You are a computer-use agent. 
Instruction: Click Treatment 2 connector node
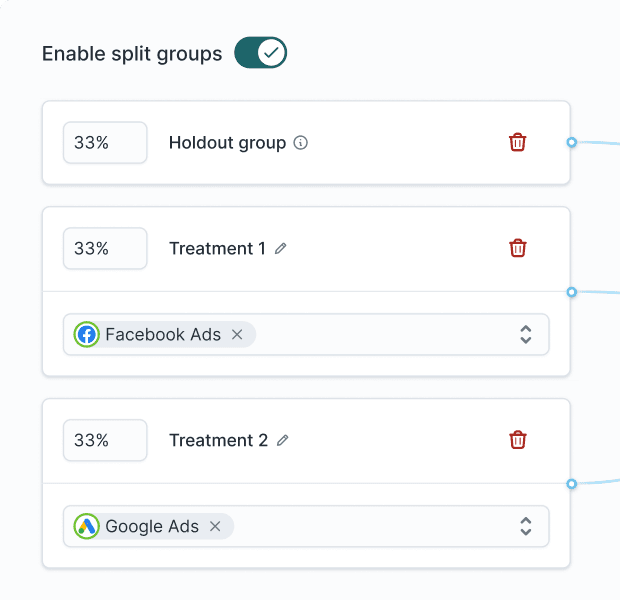pyautogui.click(x=572, y=484)
